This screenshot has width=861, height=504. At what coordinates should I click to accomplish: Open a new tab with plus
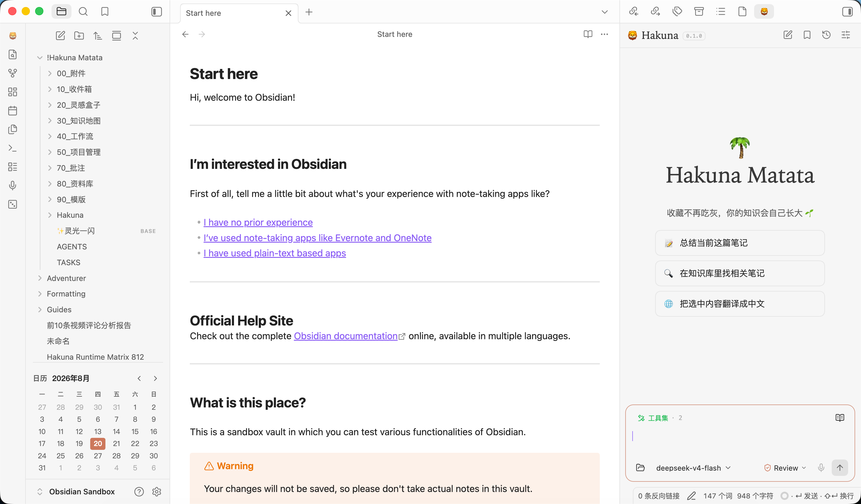point(309,12)
